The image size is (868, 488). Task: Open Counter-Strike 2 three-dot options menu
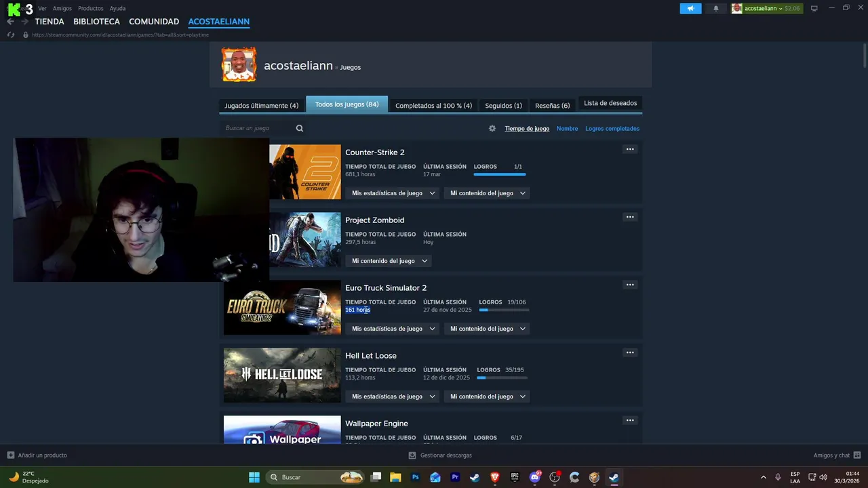[630, 149]
